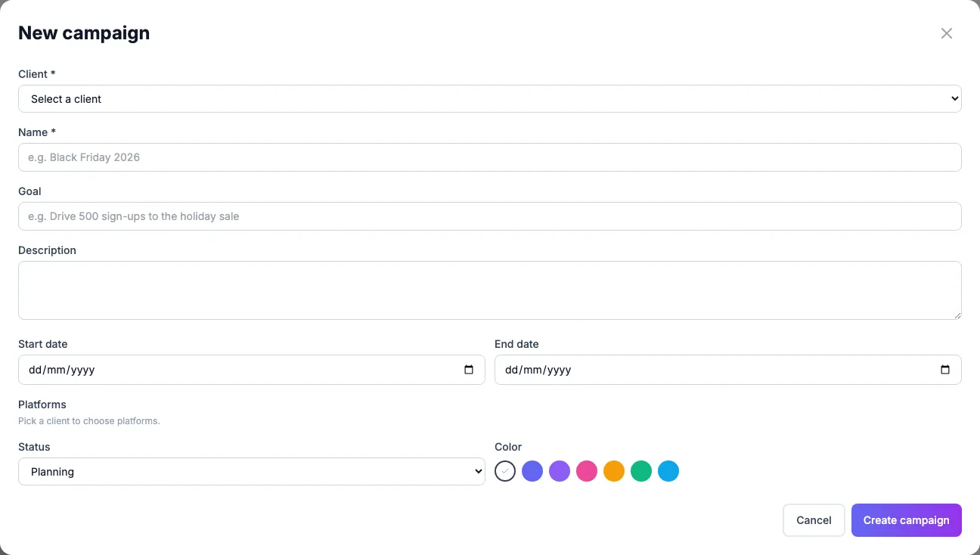Click the "Status" field label
This screenshot has height=555, width=980.
click(x=34, y=447)
